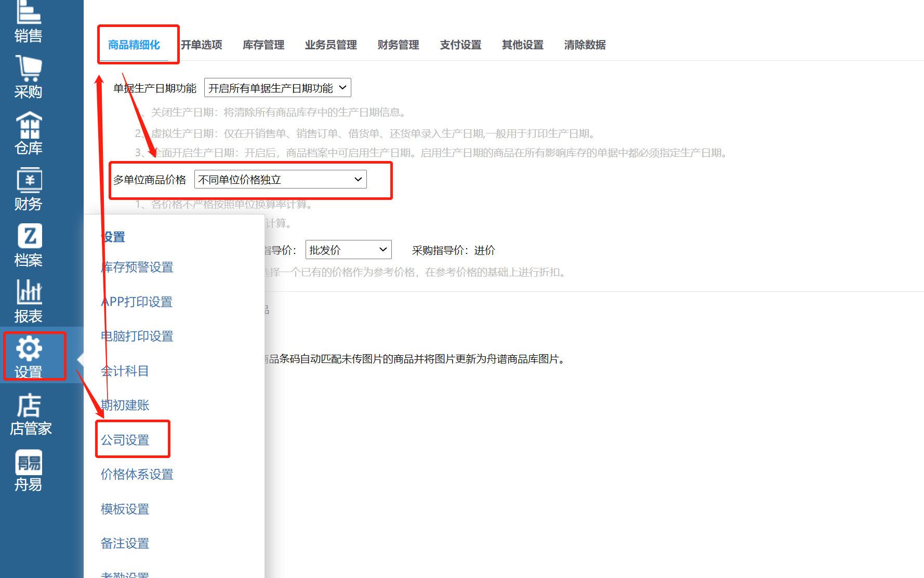The image size is (924, 578).
Task: Select 电脑打印设置 in settings menu
Action: click(137, 337)
